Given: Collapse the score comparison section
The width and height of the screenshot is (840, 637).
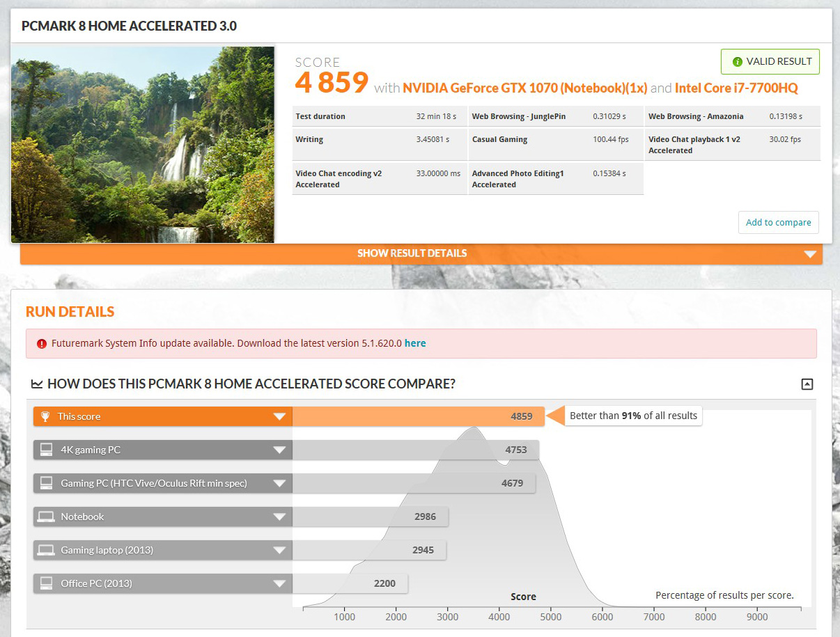Looking at the screenshot, I should click(x=807, y=384).
